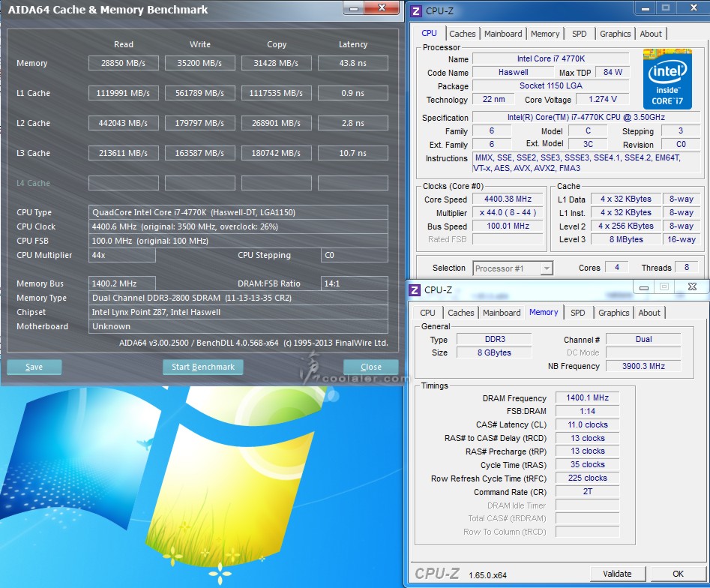The height and width of the screenshot is (588, 710).
Task: Click the Memory Type field DDR3-2800 SDRAM
Action: point(238,298)
